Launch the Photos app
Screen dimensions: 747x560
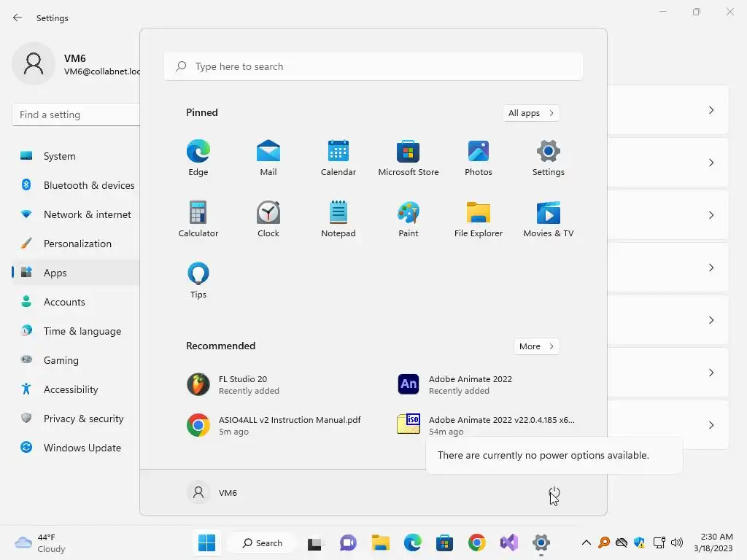click(479, 157)
